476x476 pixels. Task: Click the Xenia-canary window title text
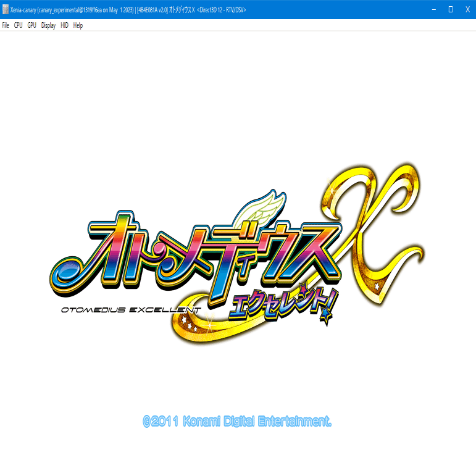point(128,10)
